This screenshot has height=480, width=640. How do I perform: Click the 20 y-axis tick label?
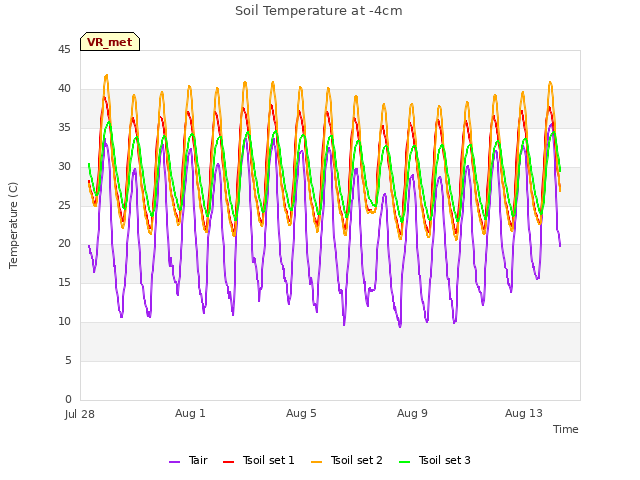pyautogui.click(x=64, y=244)
